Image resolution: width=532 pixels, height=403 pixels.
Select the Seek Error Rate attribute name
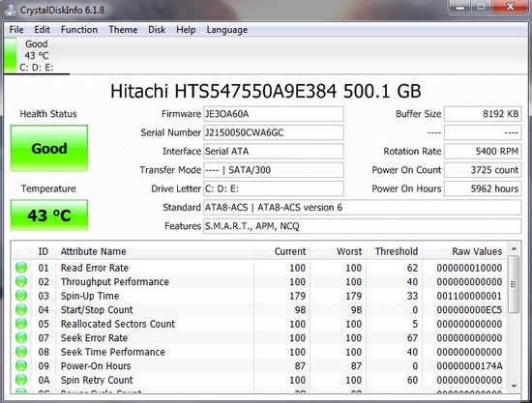pos(95,338)
